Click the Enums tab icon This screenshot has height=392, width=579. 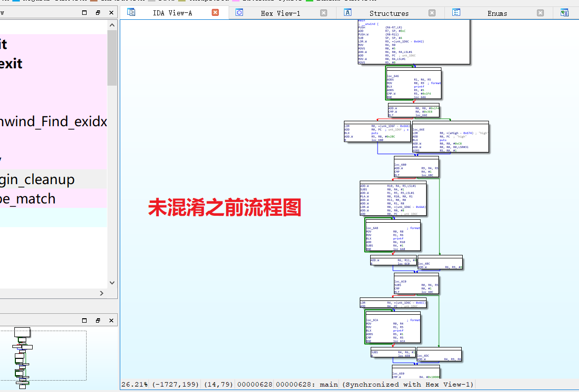point(456,12)
